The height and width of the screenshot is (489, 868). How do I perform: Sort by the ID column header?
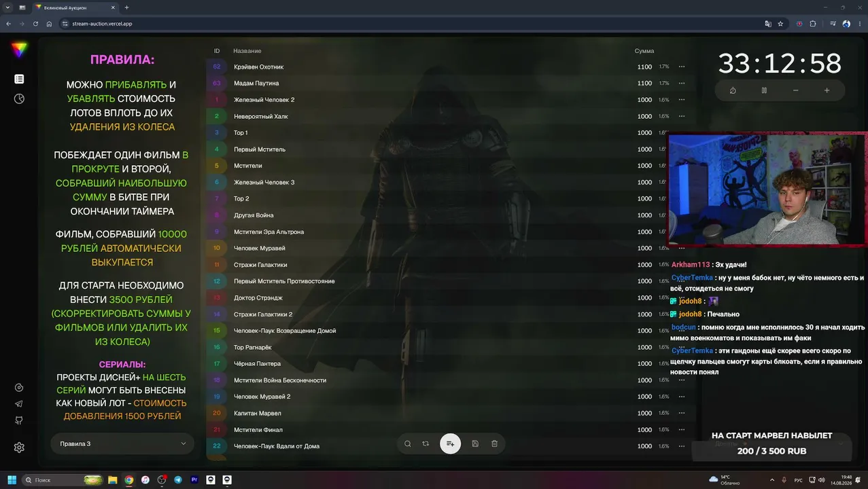coord(217,51)
